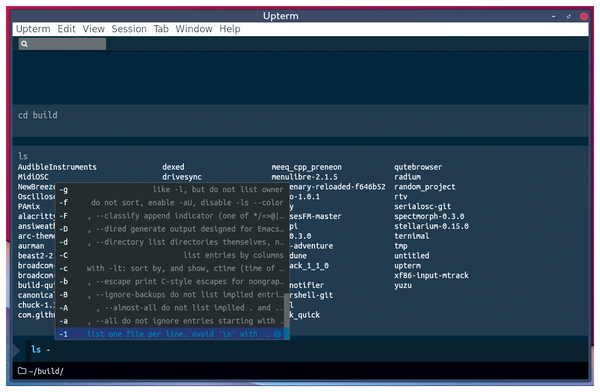Select the -d --directory suggestion
The image size is (600, 392).
pos(172,242)
